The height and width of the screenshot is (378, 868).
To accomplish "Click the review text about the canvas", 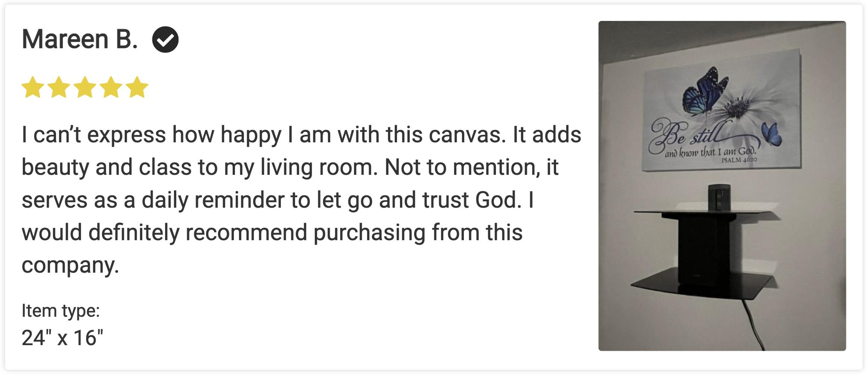I will (301, 200).
